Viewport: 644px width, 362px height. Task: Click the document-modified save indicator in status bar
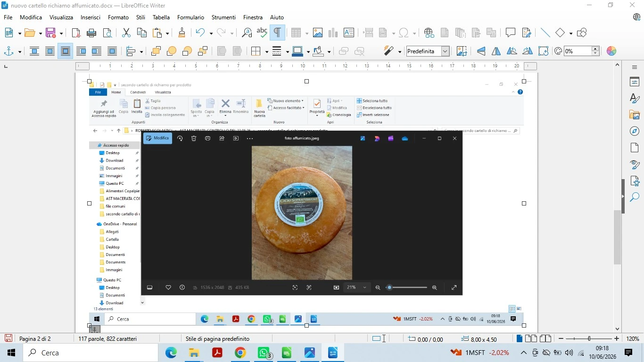coord(8,338)
